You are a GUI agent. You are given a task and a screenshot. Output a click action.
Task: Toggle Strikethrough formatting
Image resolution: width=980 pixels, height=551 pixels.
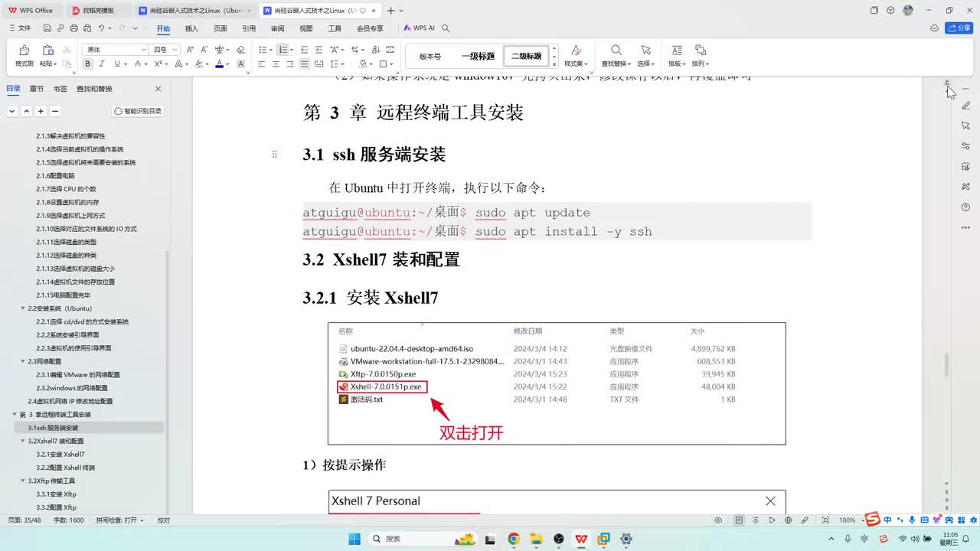coord(137,64)
